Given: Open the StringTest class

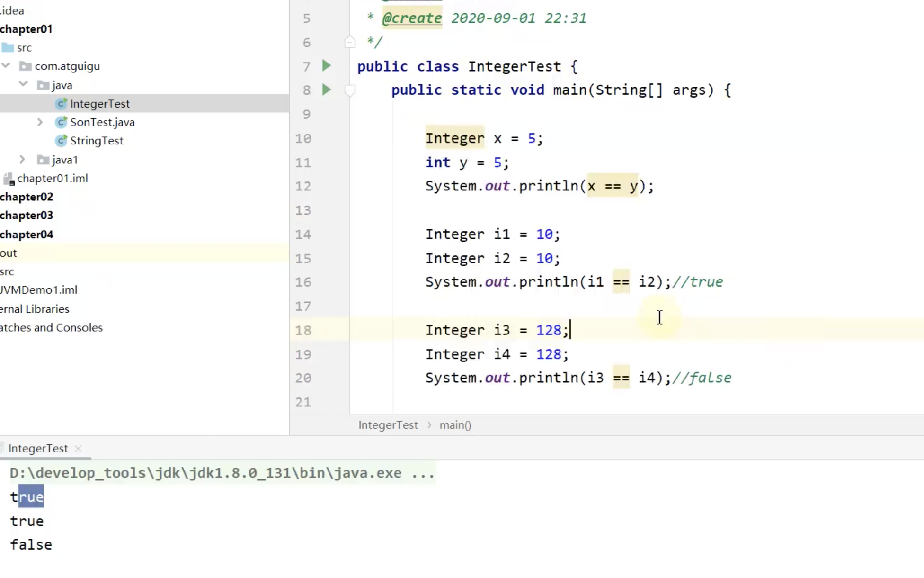Looking at the screenshot, I should (x=97, y=141).
